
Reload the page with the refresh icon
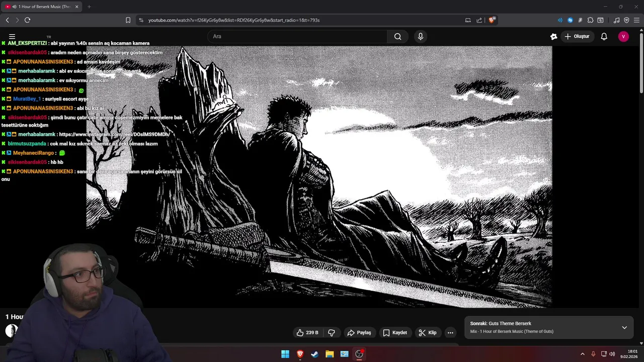[x=27, y=20]
